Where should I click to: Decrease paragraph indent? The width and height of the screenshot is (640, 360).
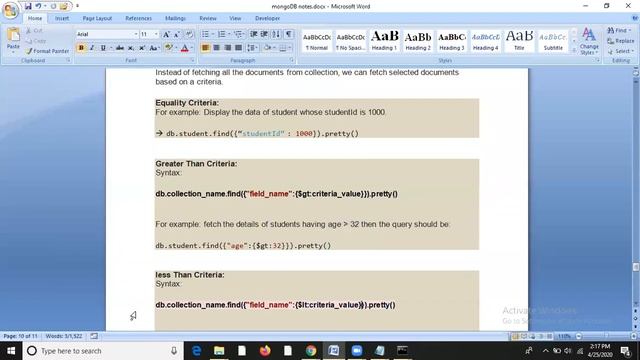click(253, 34)
